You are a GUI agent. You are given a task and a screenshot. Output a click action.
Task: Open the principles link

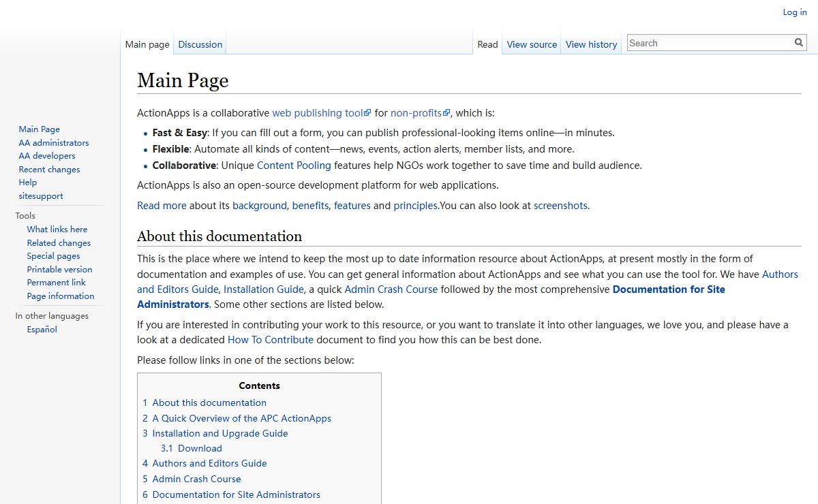(415, 206)
